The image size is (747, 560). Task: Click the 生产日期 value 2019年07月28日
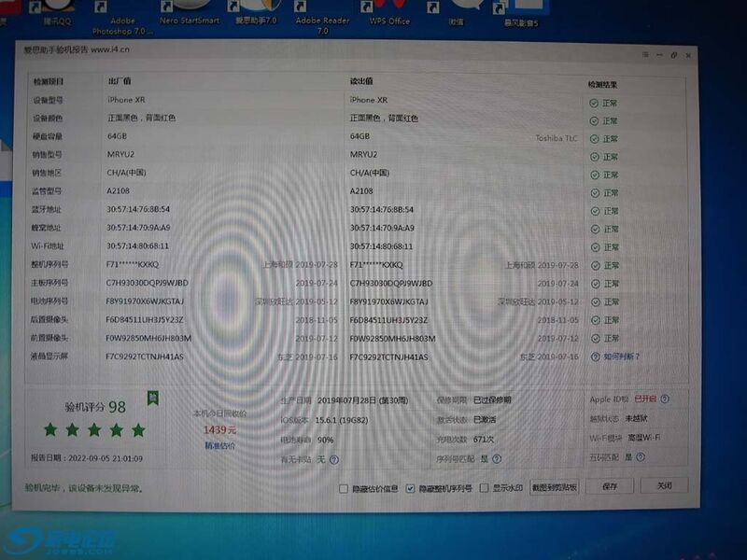pyautogui.click(x=346, y=400)
